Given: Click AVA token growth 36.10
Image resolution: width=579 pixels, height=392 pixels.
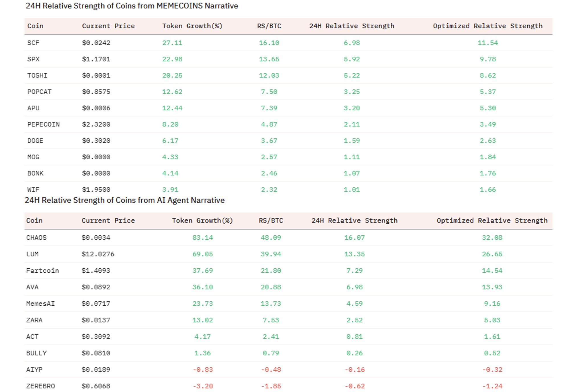Looking at the screenshot, I should 203,287.
